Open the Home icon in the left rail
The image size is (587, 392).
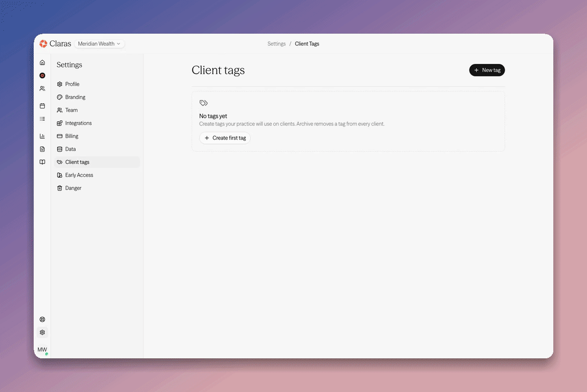pos(42,63)
